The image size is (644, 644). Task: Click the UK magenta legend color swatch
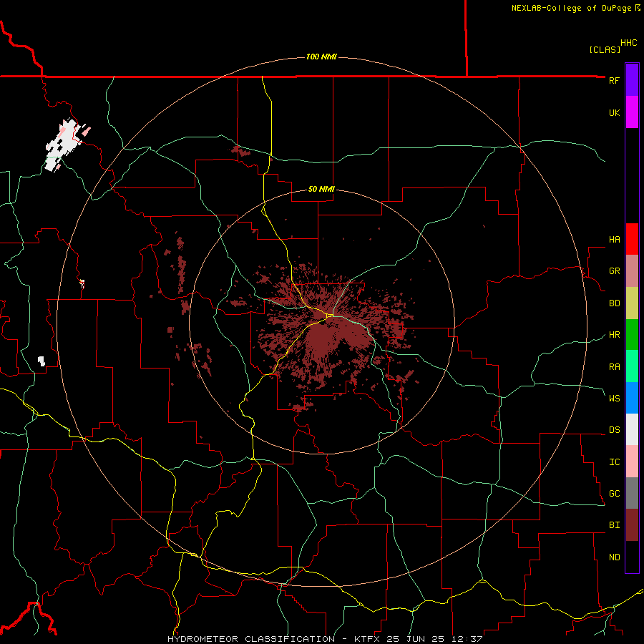tap(632, 112)
